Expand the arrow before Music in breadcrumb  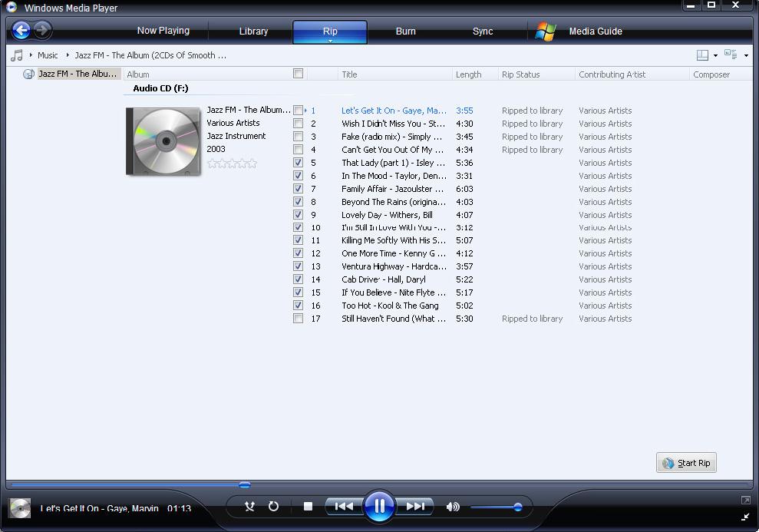(31, 55)
